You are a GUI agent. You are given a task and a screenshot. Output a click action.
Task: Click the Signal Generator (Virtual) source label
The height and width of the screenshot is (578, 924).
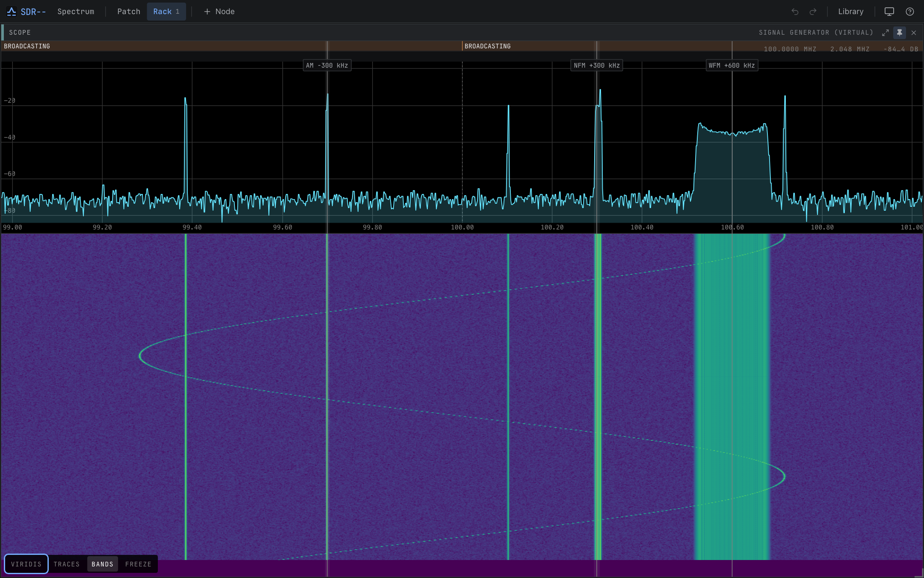pyautogui.click(x=816, y=33)
